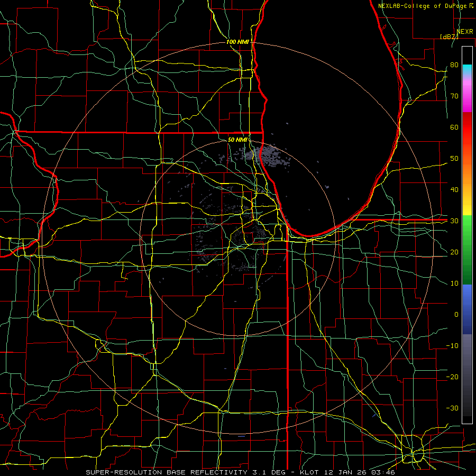Pick the light blue band of the color bar
476x476 pixels.
pos(467,295)
